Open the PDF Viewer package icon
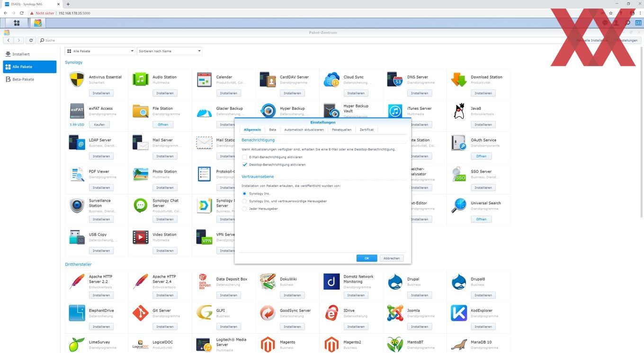644x353 pixels. pos(77,174)
